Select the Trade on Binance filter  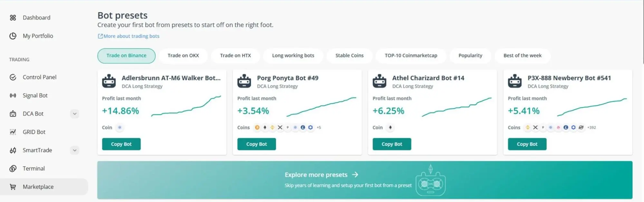click(x=126, y=55)
